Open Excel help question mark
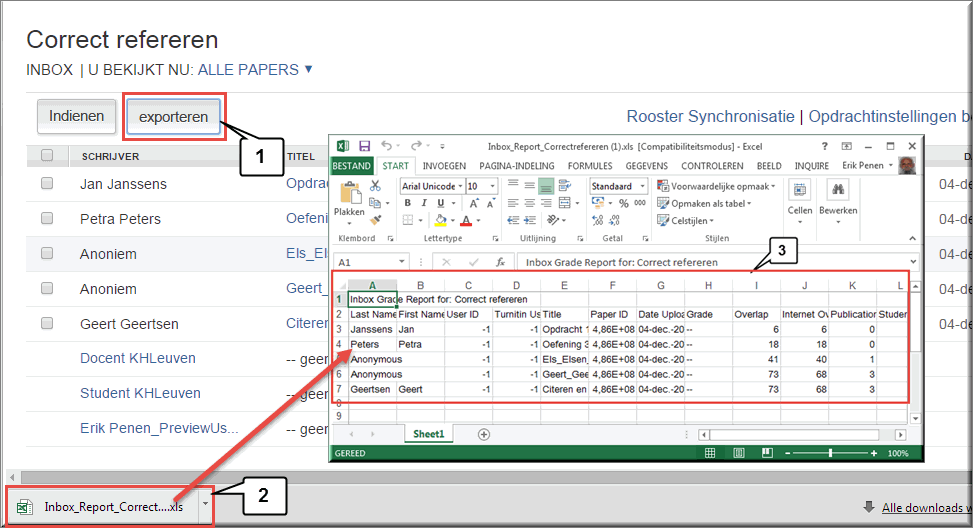973x528 pixels. 824,146
